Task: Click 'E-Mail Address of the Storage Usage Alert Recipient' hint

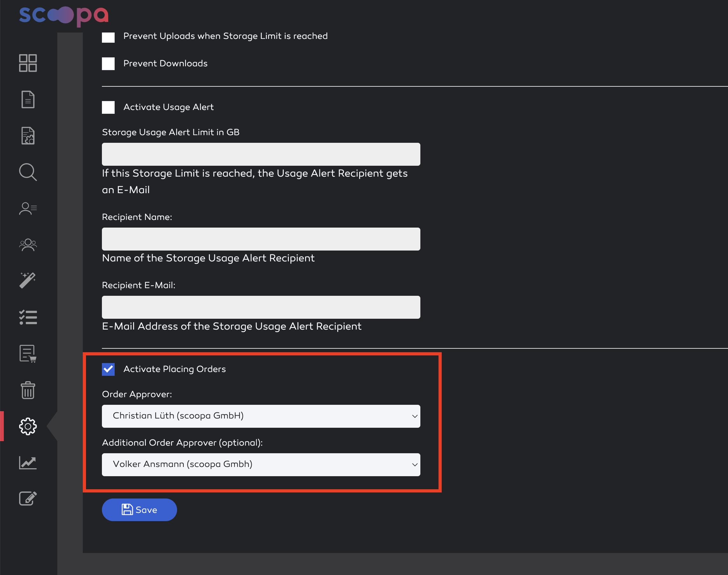Action: pos(232,326)
